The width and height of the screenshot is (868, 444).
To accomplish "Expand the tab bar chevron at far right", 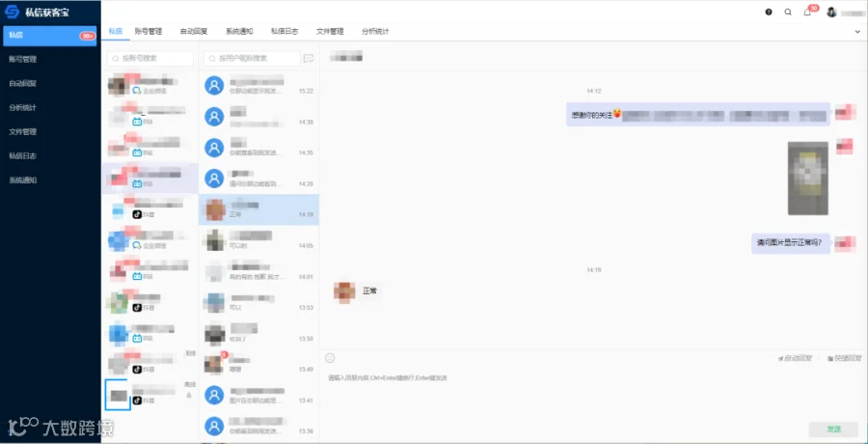I will (x=857, y=32).
